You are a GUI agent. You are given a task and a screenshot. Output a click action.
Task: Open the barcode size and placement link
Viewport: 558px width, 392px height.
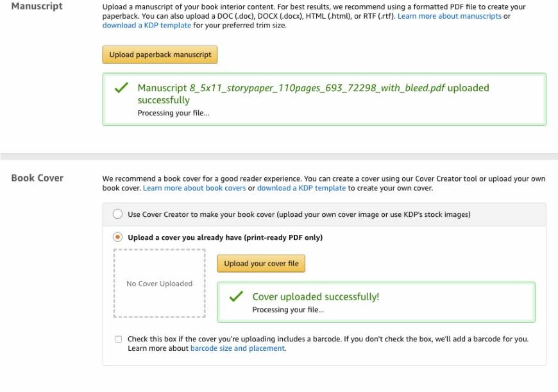point(237,348)
